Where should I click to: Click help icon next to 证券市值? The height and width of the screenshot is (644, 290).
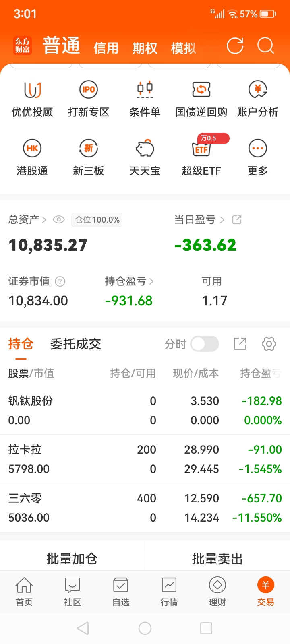pyautogui.click(x=60, y=281)
